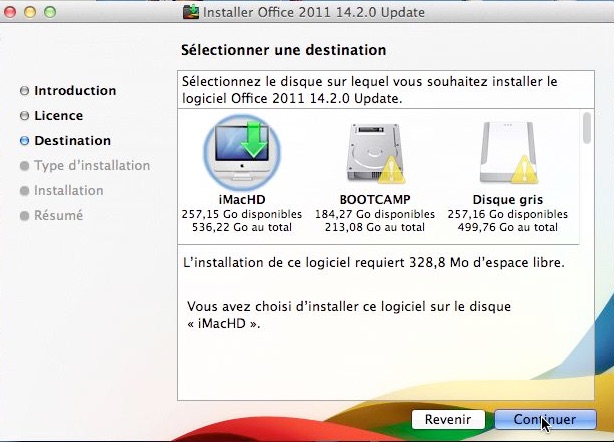Click the iMacHD disk name label
Image resolution: width=614 pixels, height=442 pixels.
242,200
